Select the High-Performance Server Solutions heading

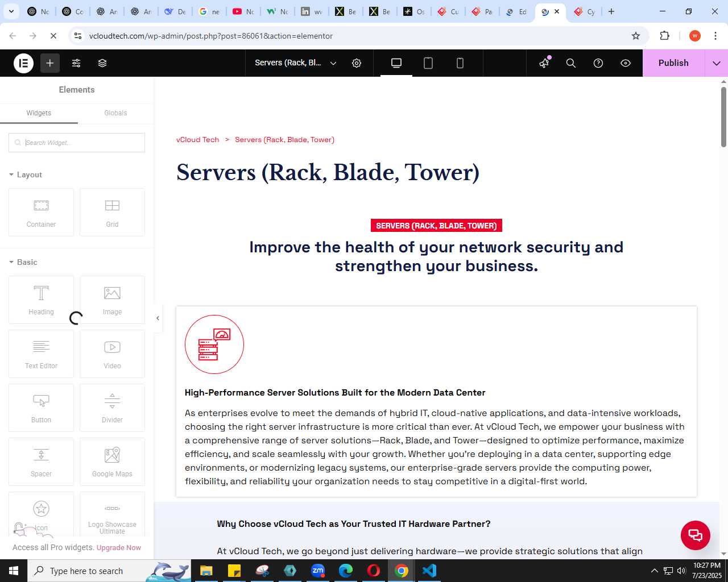point(335,393)
